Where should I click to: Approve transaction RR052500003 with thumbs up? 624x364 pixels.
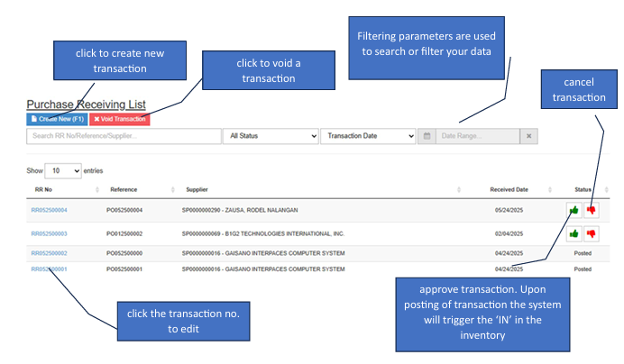[574, 233]
